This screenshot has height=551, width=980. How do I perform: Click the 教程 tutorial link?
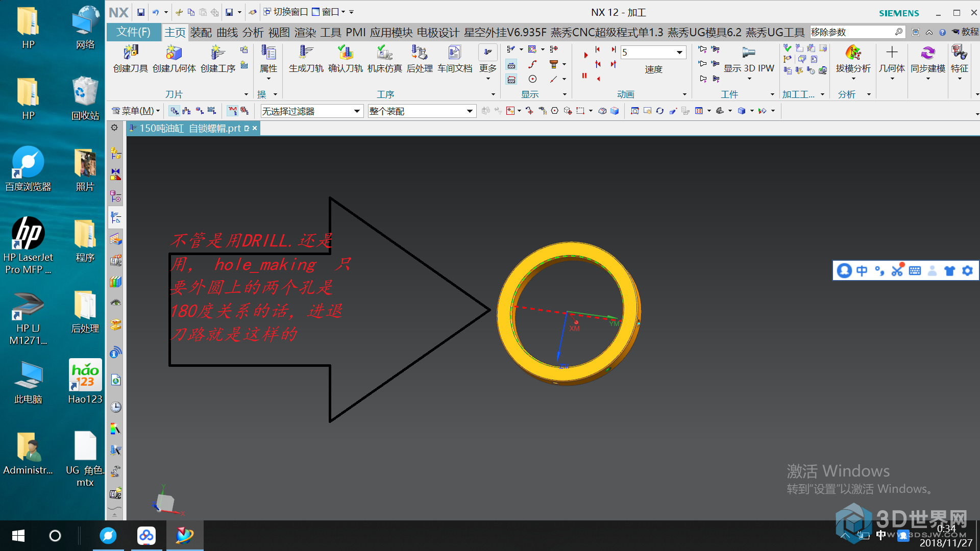click(x=965, y=32)
